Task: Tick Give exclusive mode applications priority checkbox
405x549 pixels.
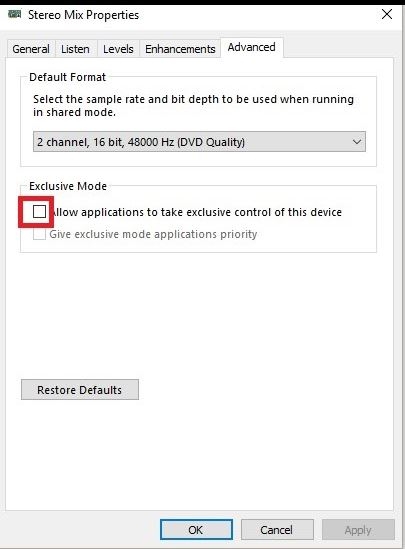Action: coord(39,234)
